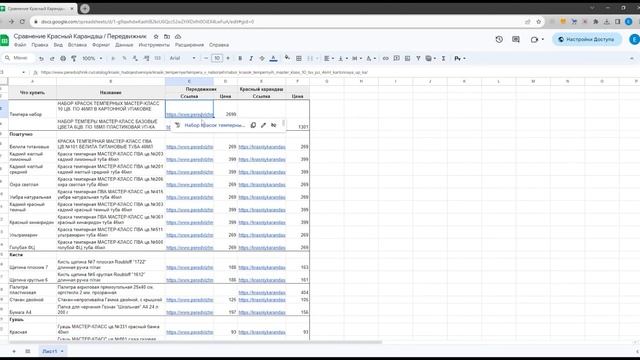Viewport: 640px width, 360px height.
Task: Select borders tool in toolbar
Action: pyautogui.click(x=299, y=58)
